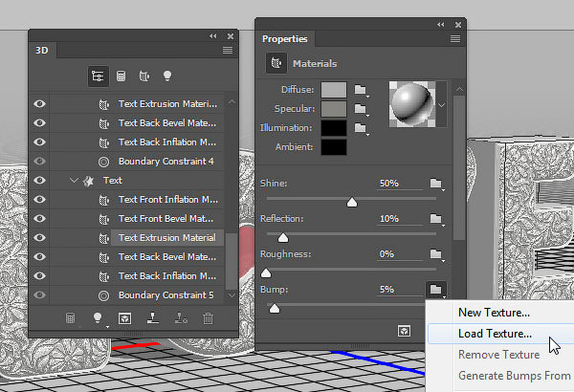Collapse the Properties panel using double arrows
Image resolution: width=574 pixels, height=392 pixels.
pyautogui.click(x=441, y=25)
